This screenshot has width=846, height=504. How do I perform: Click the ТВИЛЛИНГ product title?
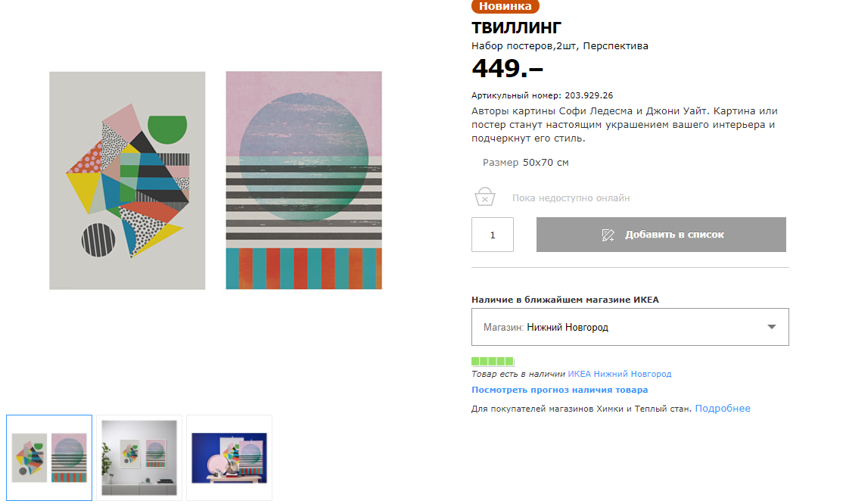[x=516, y=27]
